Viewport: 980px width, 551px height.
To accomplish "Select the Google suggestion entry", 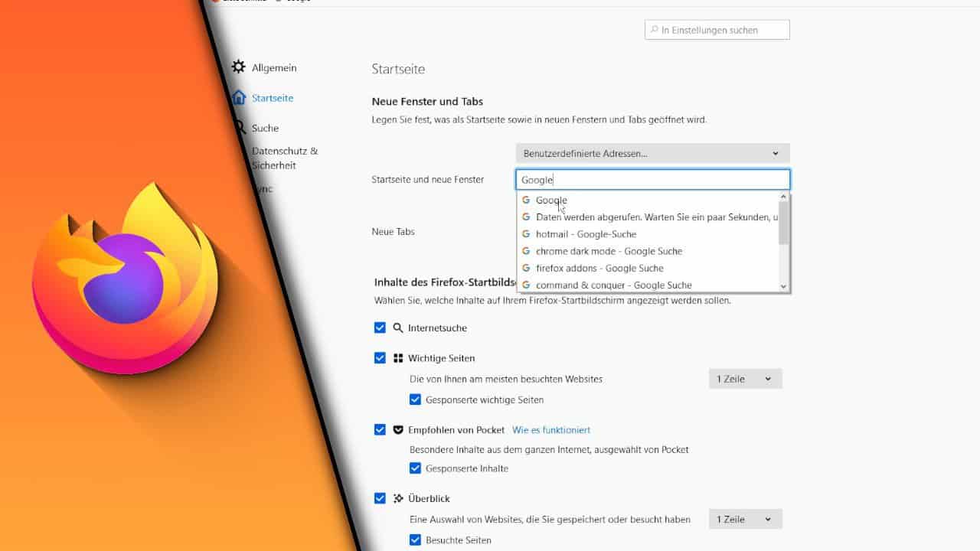I will click(648, 201).
